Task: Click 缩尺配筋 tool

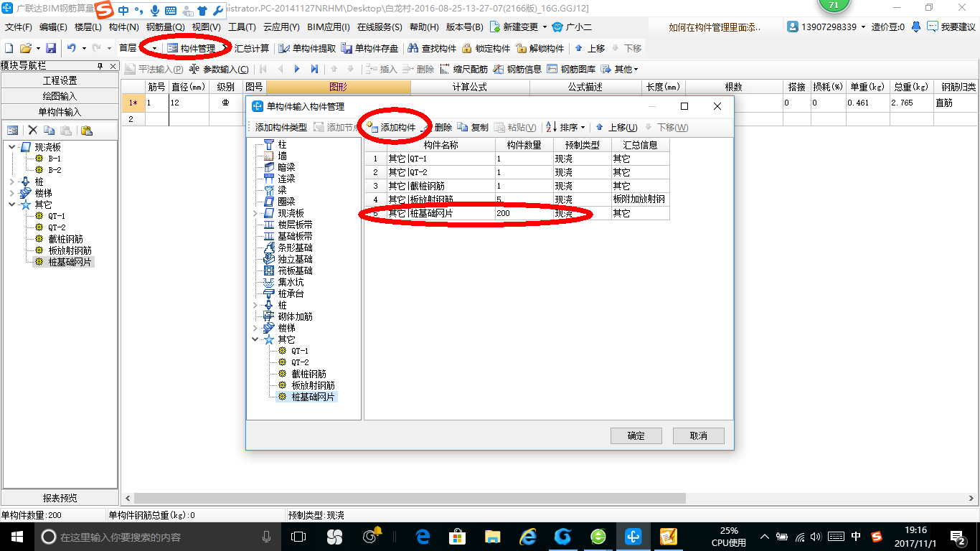Action: [463, 69]
